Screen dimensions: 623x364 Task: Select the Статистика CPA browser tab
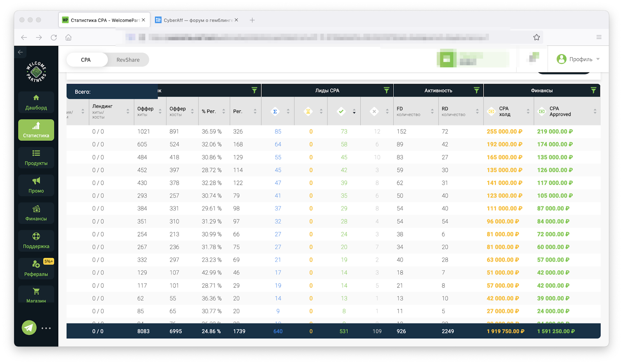coord(104,20)
